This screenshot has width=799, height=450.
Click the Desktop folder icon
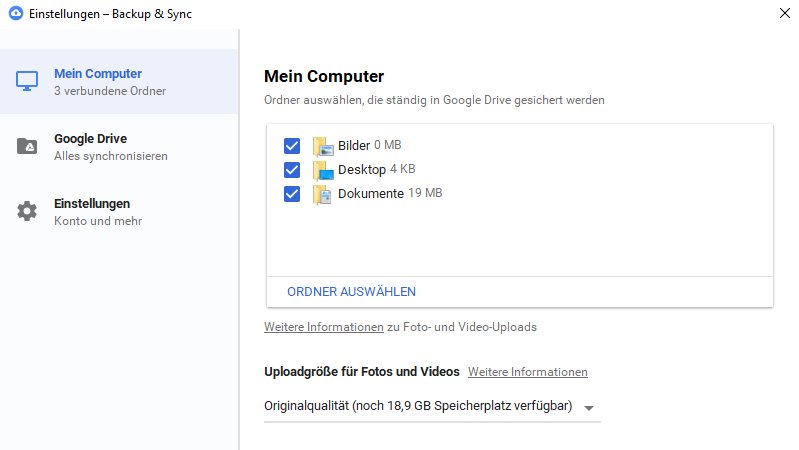coord(321,170)
